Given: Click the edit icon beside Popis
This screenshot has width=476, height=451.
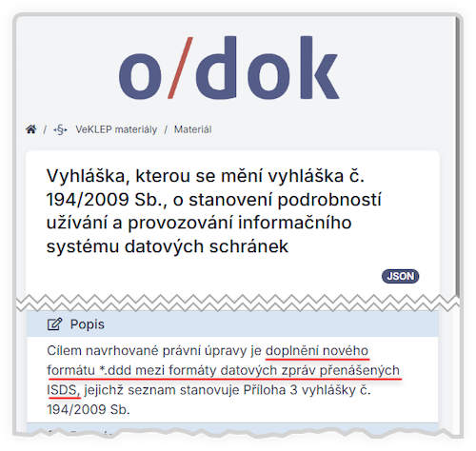Looking at the screenshot, I should [54, 324].
